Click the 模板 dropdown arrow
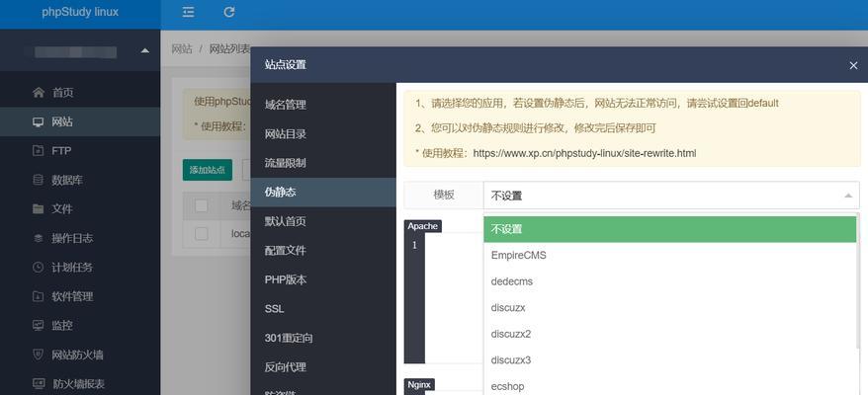Screen dimensions: 868x395 point(848,196)
